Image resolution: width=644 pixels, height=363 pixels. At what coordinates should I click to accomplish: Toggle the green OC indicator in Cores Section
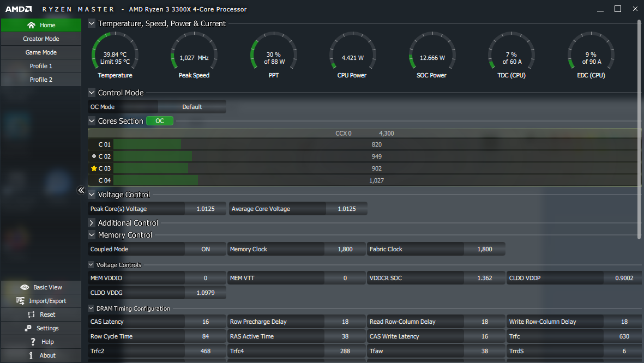coord(160,121)
